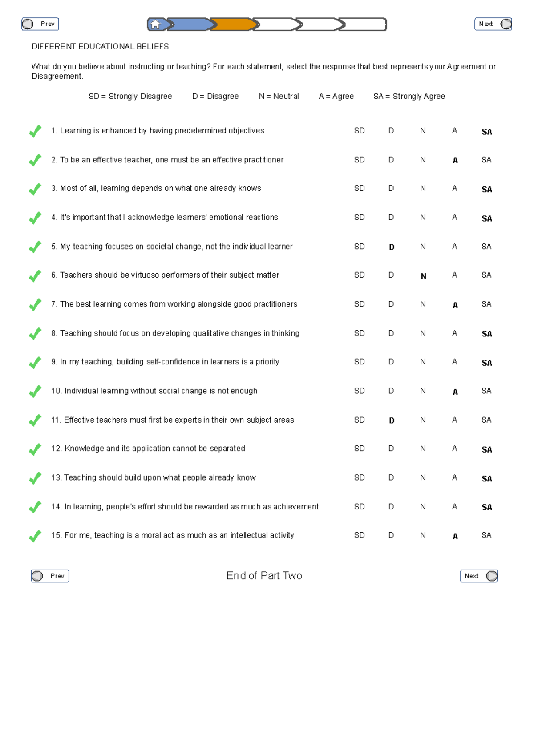This screenshot has height=756, width=534.
Task: Pick D for statement 15 about moral act
Action: [x=391, y=535]
